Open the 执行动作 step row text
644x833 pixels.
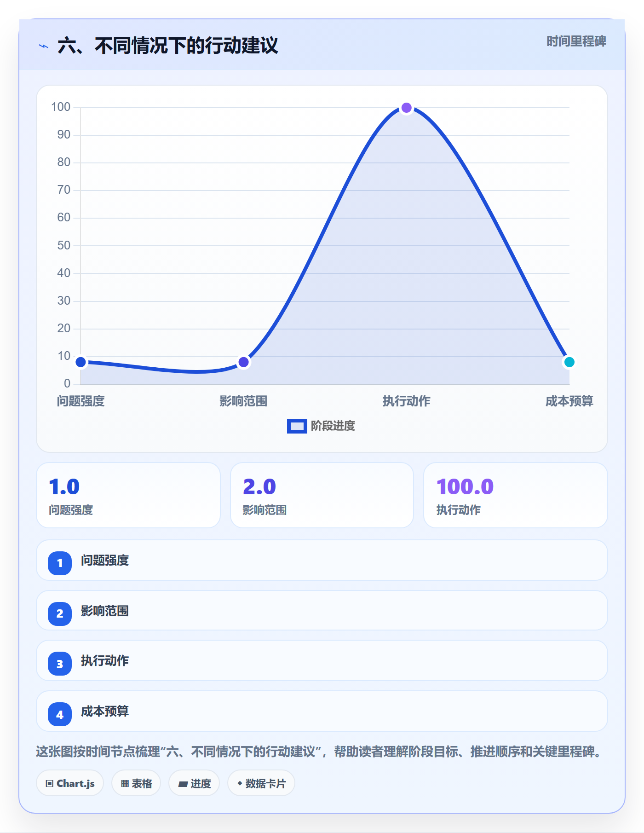click(105, 661)
